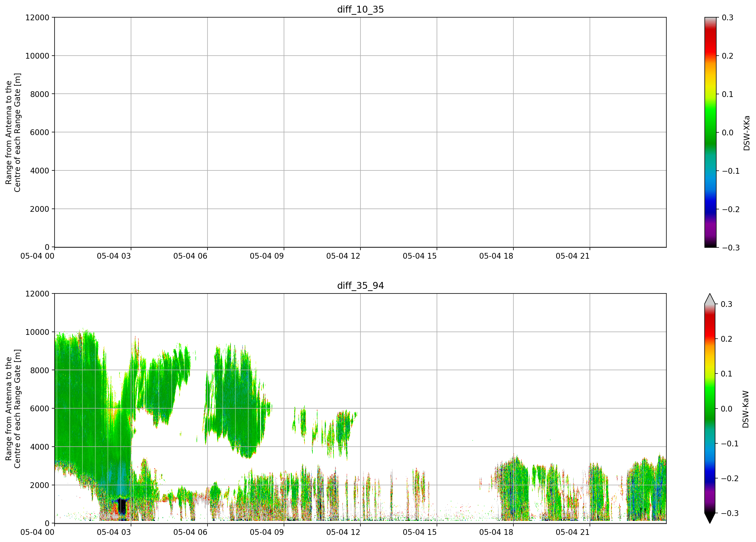Select the 6000 y-tick in diff_10_35 plot
Viewport: 756px width, 542px height.
(x=40, y=132)
